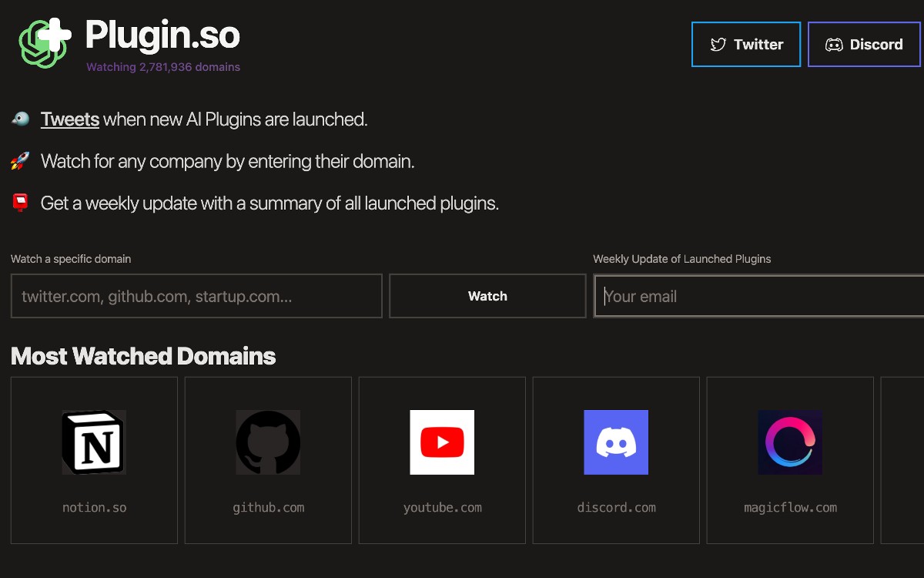The image size is (924, 578).
Task: Select the Notion icon card
Action: [93, 442]
